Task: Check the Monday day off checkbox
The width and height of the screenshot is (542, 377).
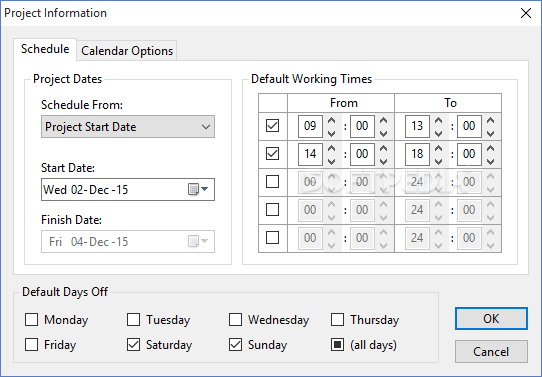Action: click(x=31, y=320)
